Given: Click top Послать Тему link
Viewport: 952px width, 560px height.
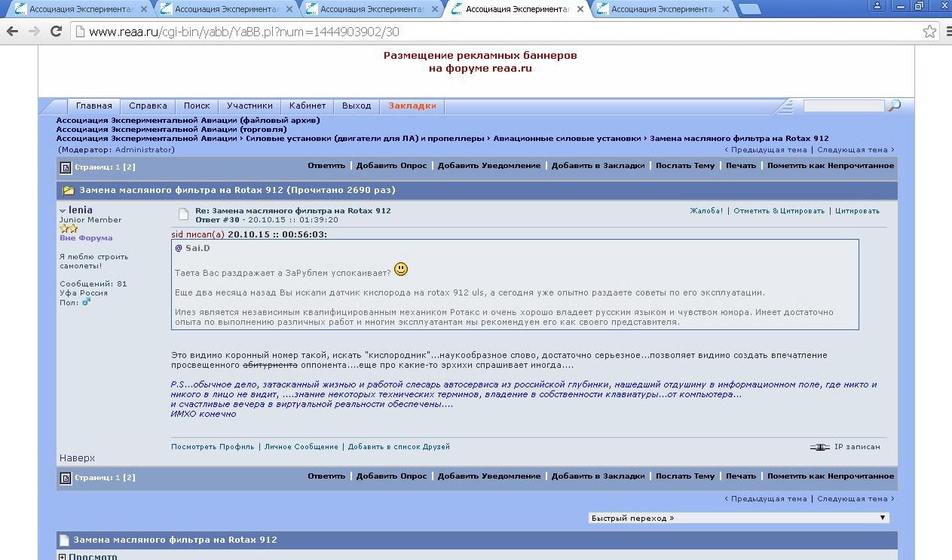Looking at the screenshot, I should pos(685,166).
